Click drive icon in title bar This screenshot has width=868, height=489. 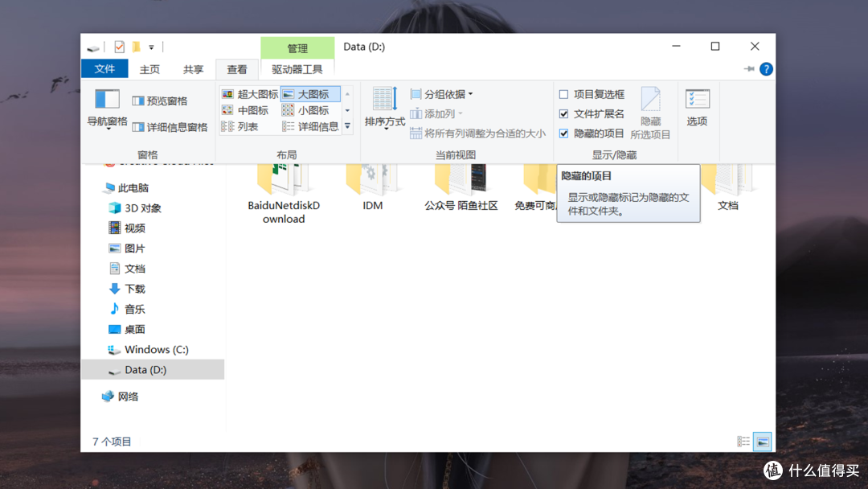(93, 47)
